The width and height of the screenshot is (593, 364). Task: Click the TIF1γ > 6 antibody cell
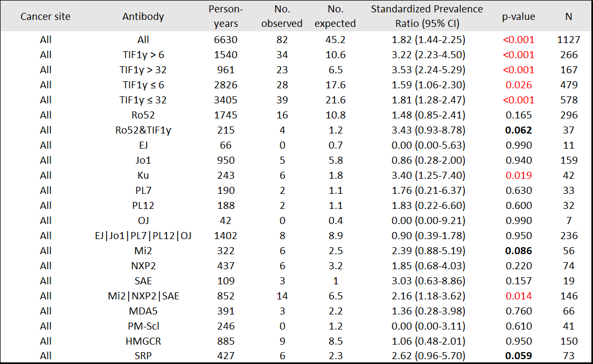coord(143,55)
